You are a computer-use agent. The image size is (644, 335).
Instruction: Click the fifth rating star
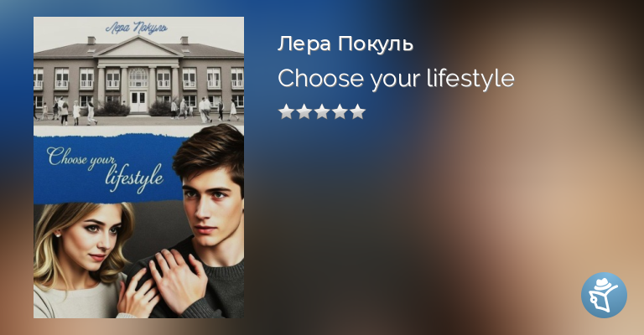(x=358, y=111)
